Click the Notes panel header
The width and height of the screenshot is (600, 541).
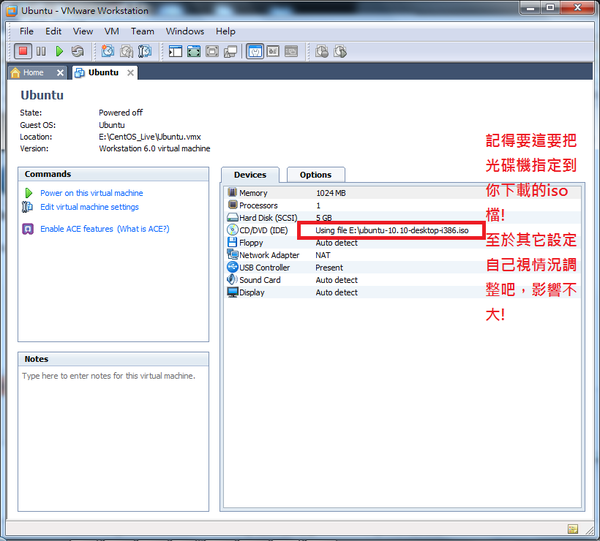[x=113, y=359]
